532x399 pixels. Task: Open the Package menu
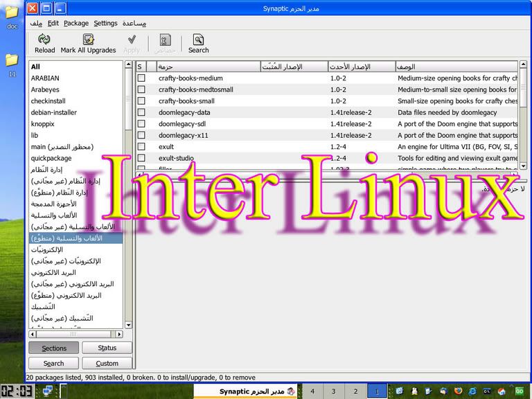[x=76, y=24]
